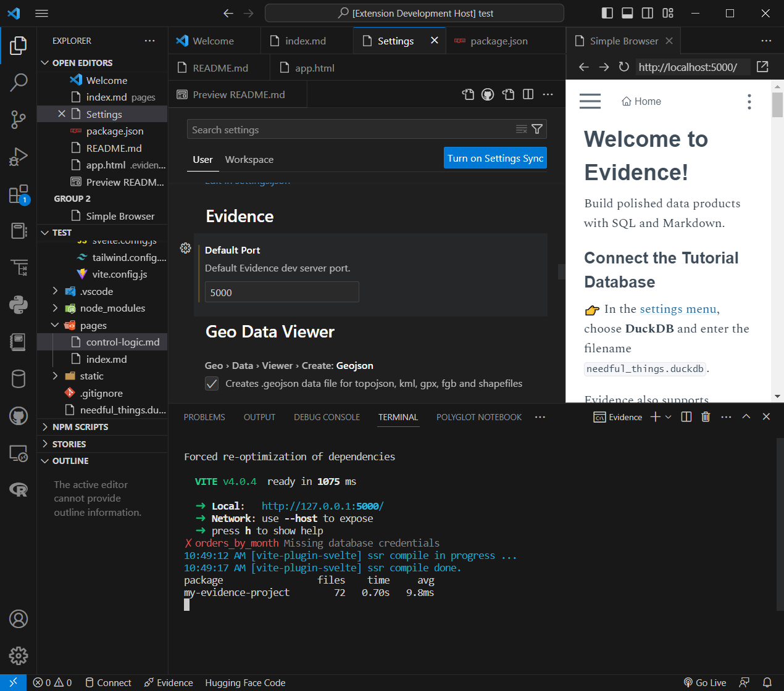Screen dimensions: 784x691
Task: Switch to the package.json tab
Action: point(498,41)
